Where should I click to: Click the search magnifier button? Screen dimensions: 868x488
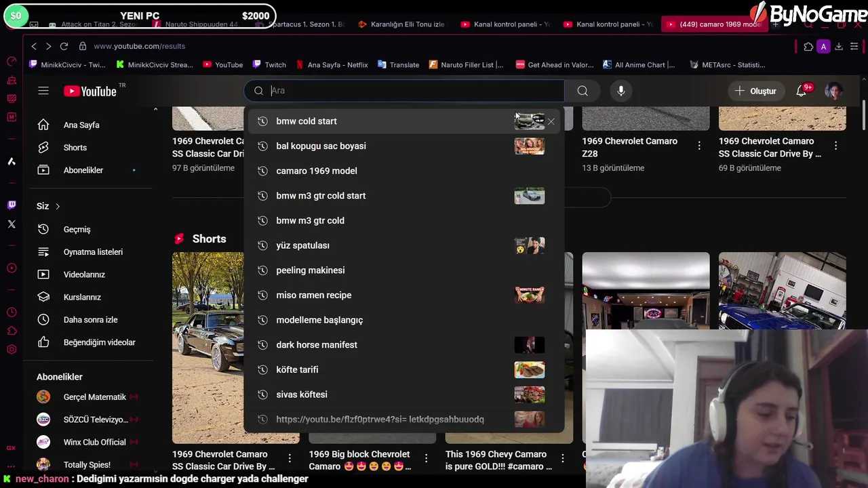click(x=583, y=91)
